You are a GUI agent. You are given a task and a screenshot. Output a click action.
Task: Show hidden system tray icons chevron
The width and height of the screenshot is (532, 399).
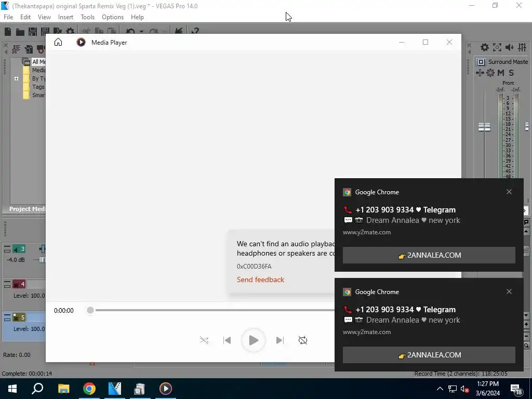point(440,389)
